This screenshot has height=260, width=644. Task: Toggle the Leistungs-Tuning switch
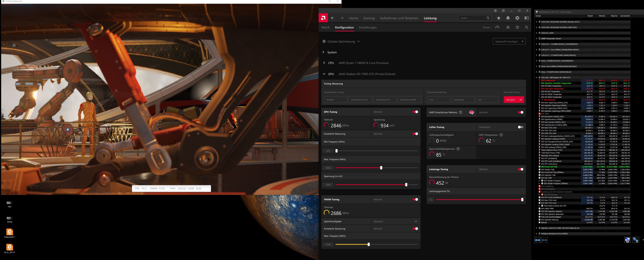521,169
